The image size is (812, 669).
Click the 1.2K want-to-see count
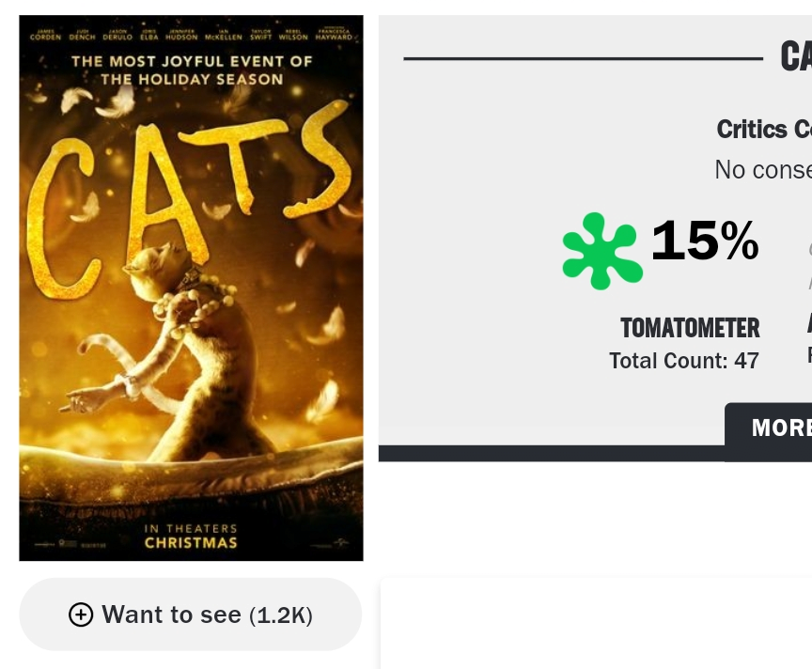280,615
